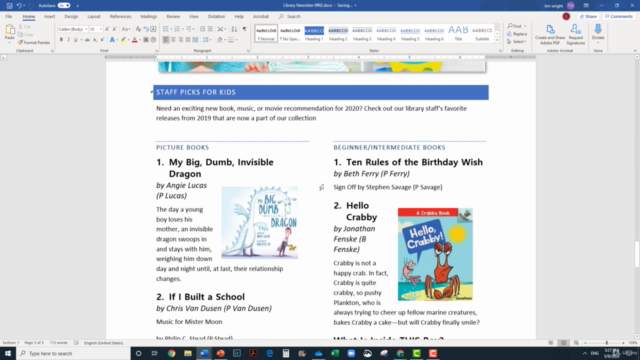Apply the red font color
The height and width of the screenshot is (360, 640).
point(135,40)
